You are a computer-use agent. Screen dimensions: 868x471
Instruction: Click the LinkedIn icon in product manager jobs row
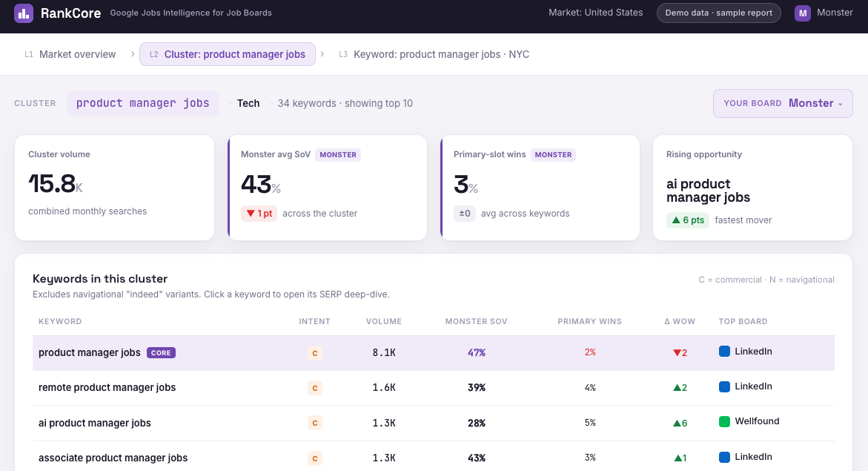724,352
